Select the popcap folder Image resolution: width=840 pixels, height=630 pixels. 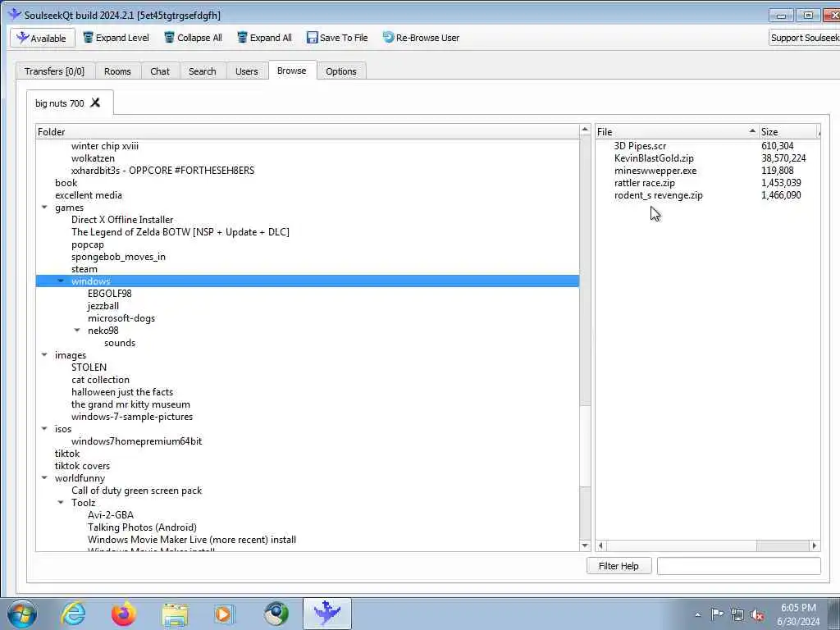pyautogui.click(x=87, y=244)
